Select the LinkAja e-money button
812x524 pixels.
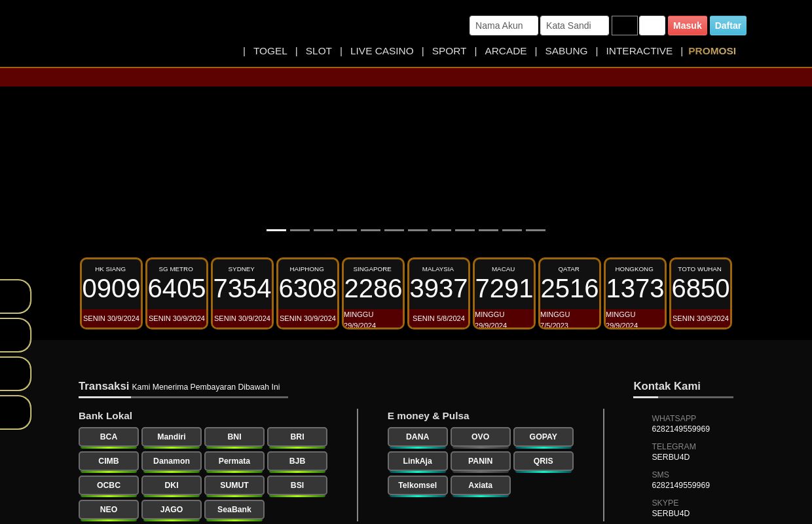click(x=418, y=461)
